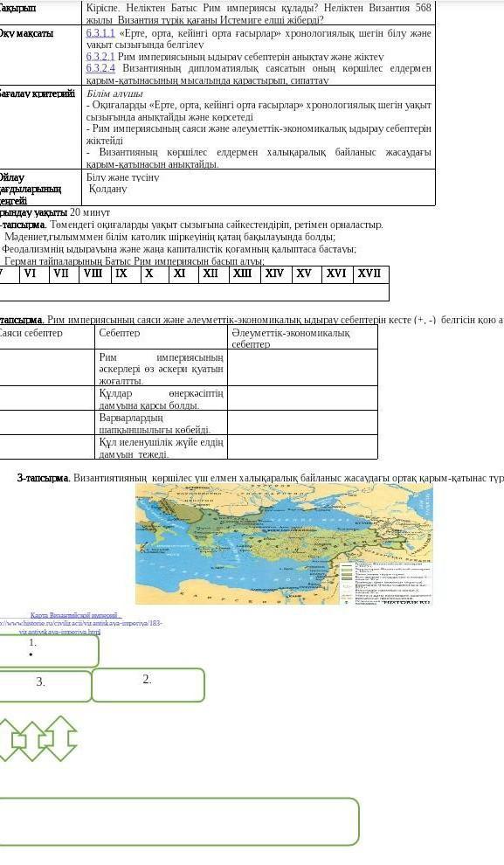Click the XVII century cell in the timeline
This screenshot has height=865, width=504.
coord(370,274)
